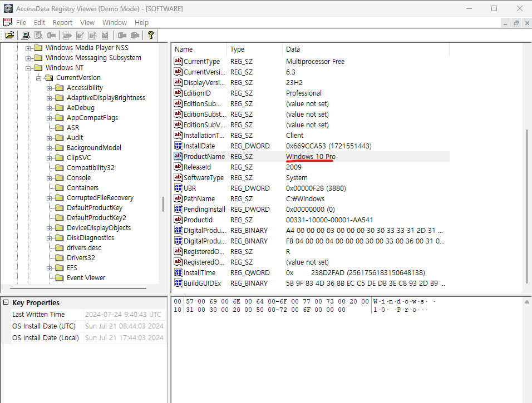Viewport: 532px width, 403px height.
Task: Expand the Accessibility key
Action: pos(49,88)
